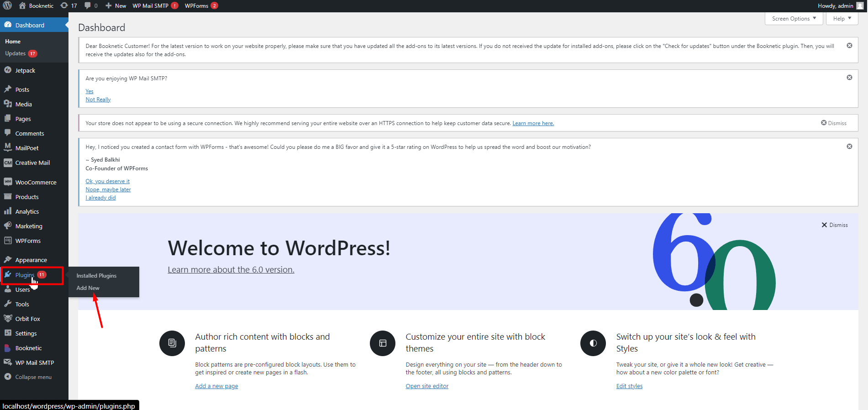Image resolution: width=868 pixels, height=410 pixels.
Task: Collapse the admin sidebar menu
Action: coord(28,377)
